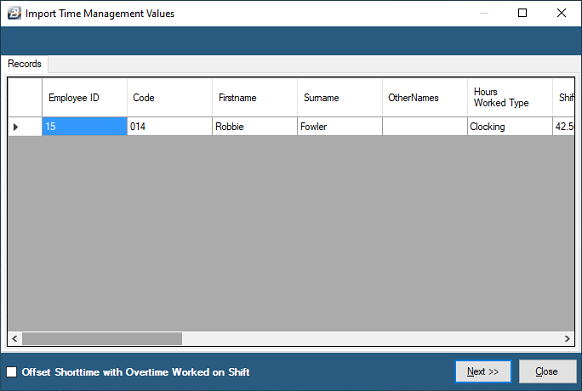Select the Firstname cell Robbie
This screenshot has width=582, height=391.
[255, 127]
